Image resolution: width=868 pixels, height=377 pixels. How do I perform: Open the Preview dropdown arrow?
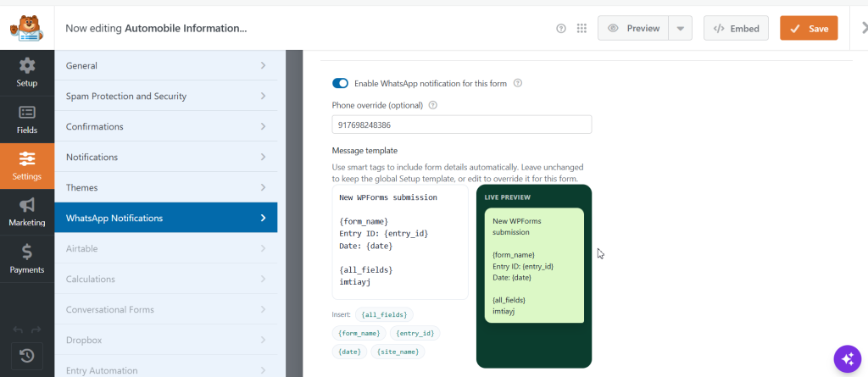[x=681, y=28]
